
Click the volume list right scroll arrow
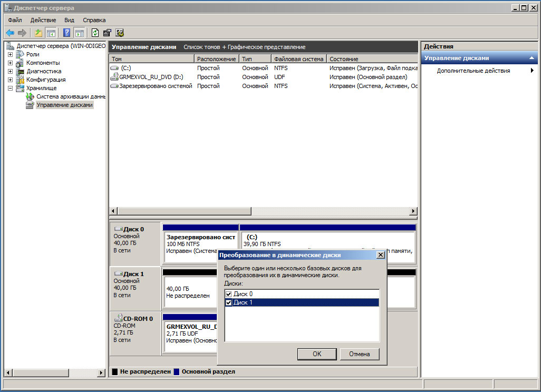413,211
